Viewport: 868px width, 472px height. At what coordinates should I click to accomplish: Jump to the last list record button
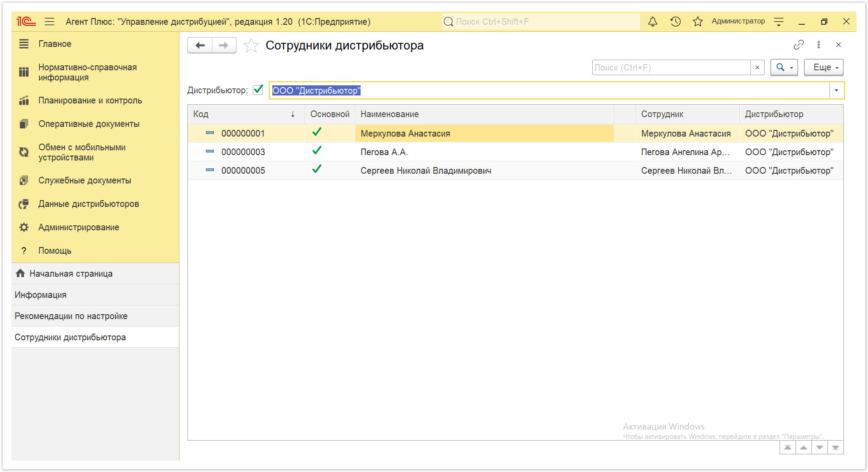point(835,448)
